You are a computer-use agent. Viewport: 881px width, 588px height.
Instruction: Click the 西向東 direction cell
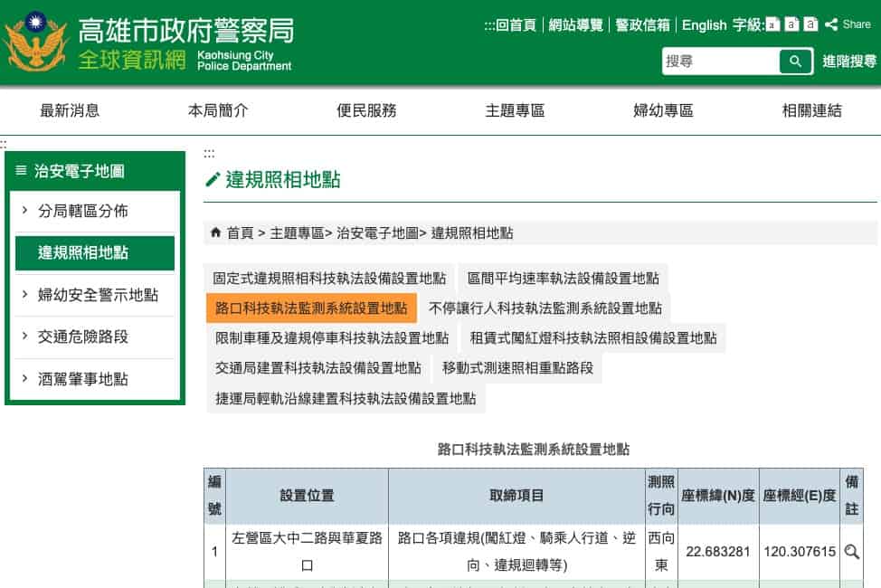pos(661,552)
